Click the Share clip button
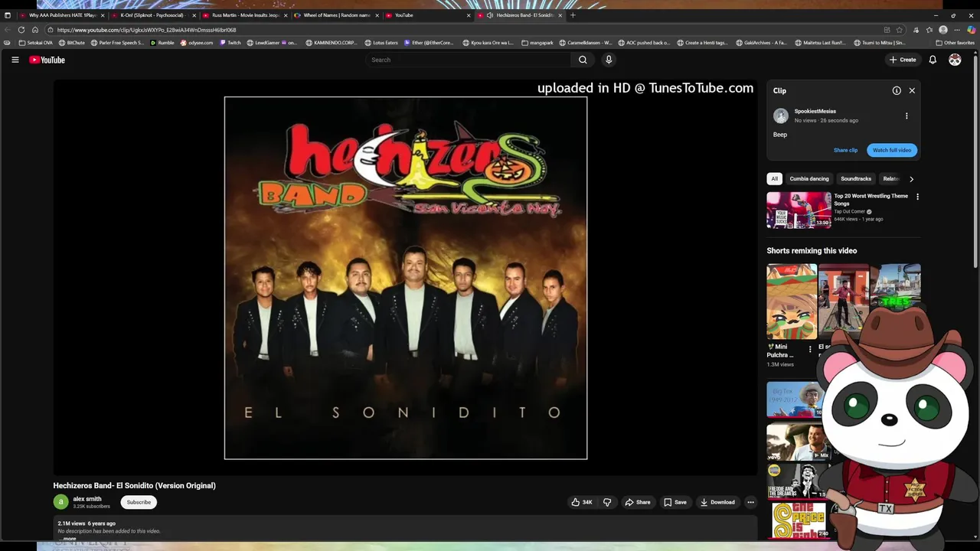Screen dimensions: 980x551 tap(845, 150)
